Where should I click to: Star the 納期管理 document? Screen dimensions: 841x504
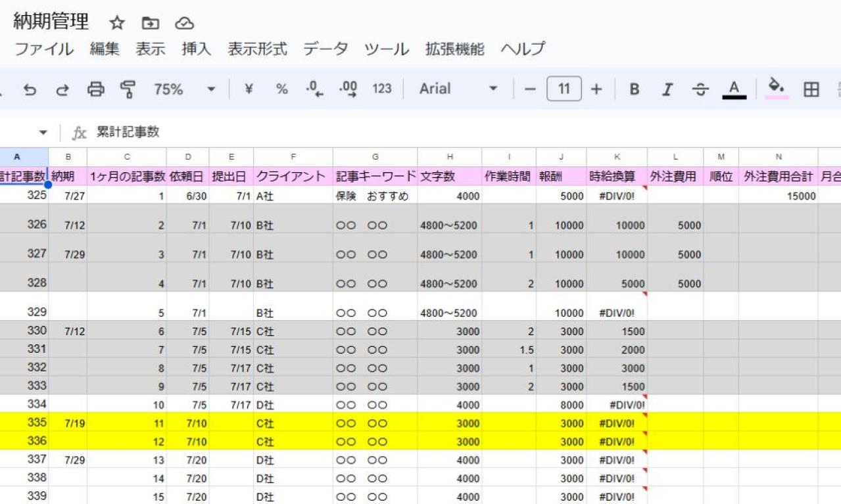[x=117, y=23]
